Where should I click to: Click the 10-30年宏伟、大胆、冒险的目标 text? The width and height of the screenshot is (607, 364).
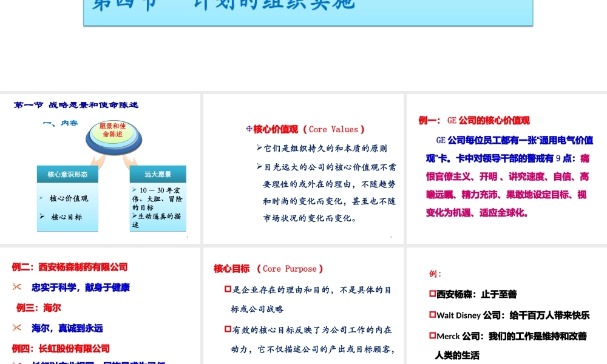pos(157,199)
